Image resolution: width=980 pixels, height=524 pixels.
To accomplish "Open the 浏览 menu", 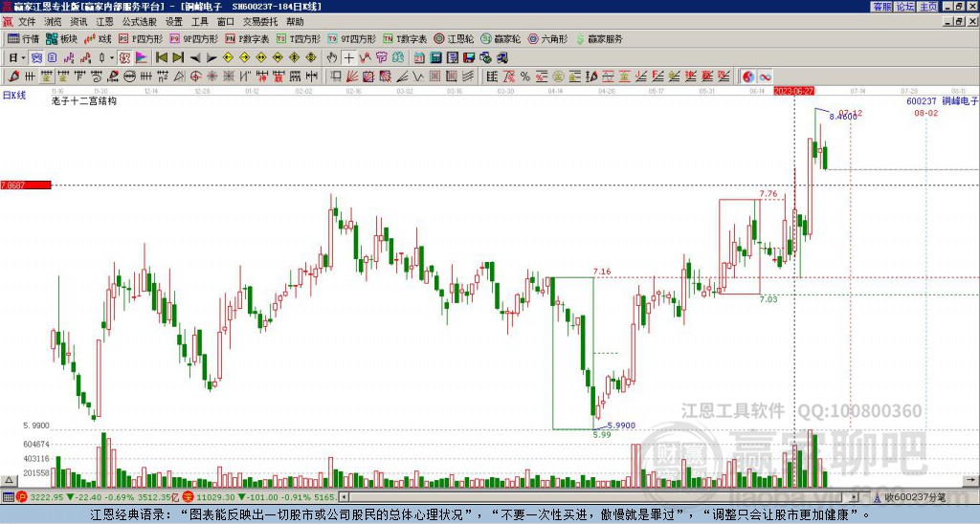I will [x=54, y=22].
